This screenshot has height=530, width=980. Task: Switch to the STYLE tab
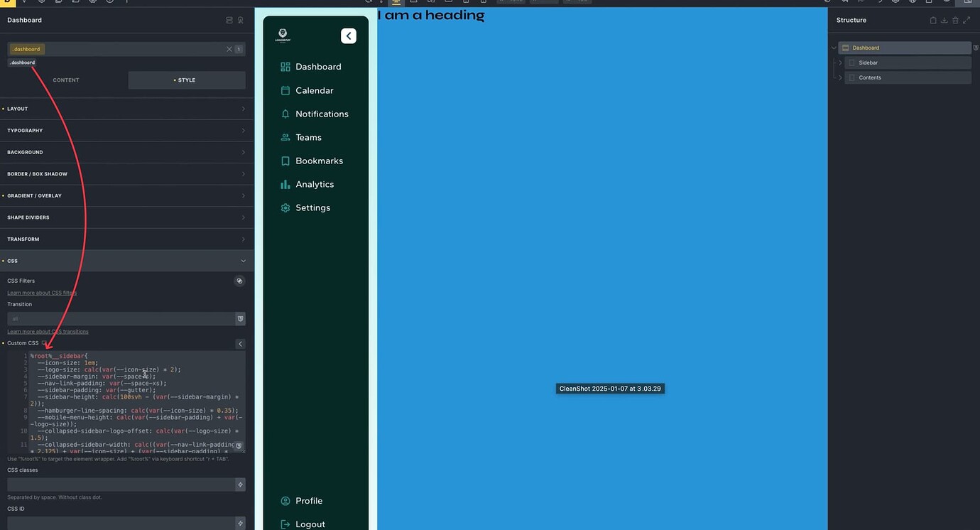coord(187,80)
